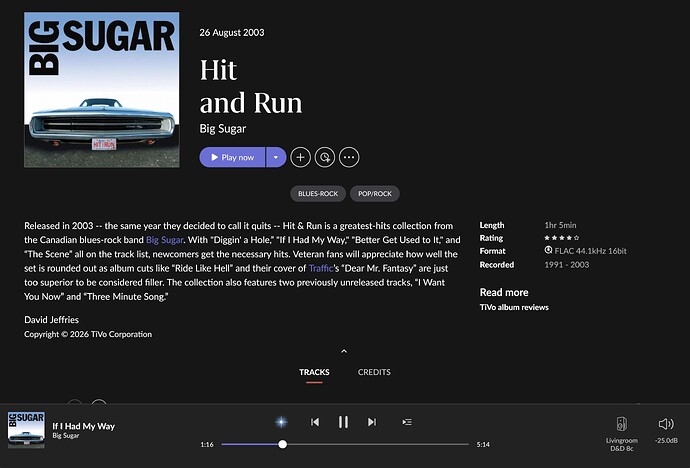690x468 pixels.
Task: Pause playback
Action: point(343,422)
